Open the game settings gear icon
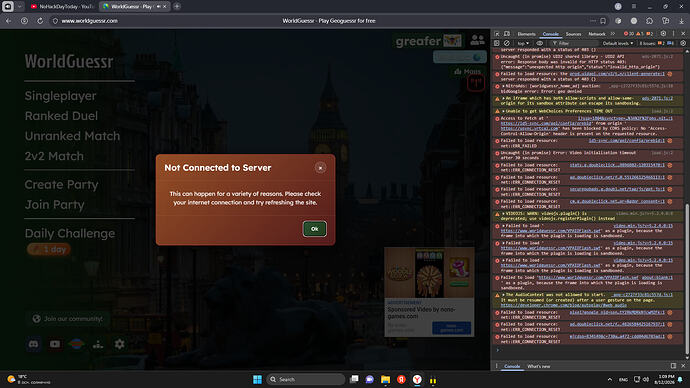 pyautogui.click(x=119, y=344)
